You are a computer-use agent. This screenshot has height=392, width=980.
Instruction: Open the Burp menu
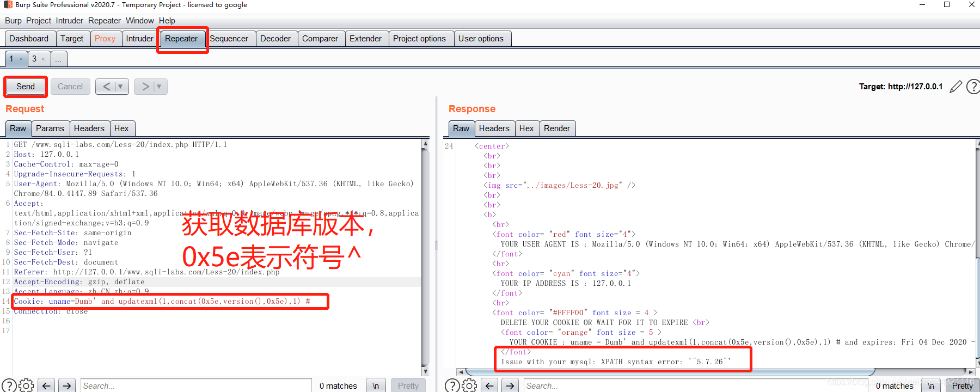(x=13, y=21)
